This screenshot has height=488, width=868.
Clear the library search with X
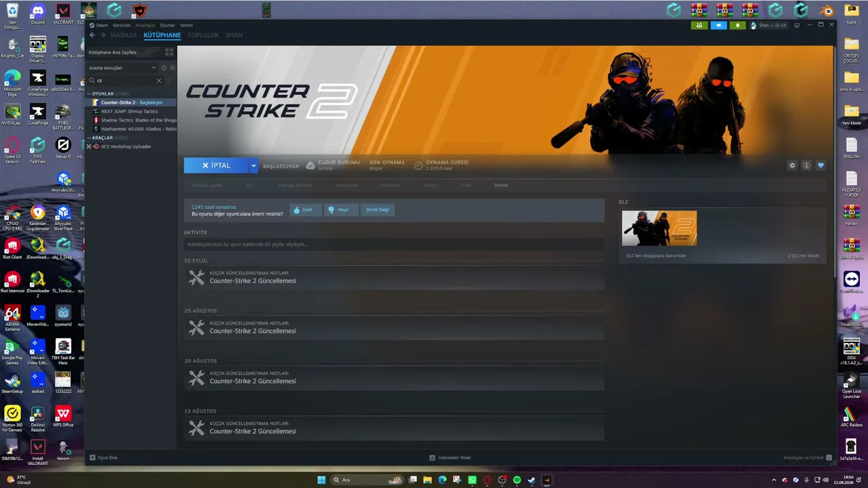[159, 80]
